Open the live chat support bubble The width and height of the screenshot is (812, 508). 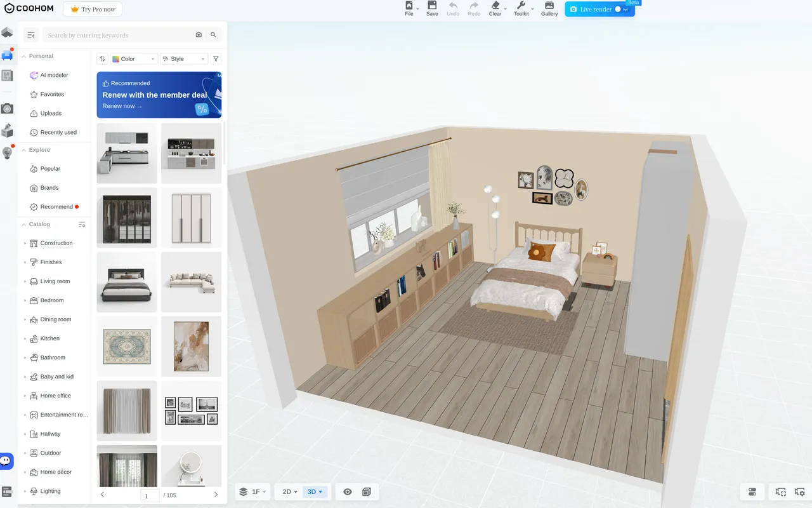pos(6,461)
